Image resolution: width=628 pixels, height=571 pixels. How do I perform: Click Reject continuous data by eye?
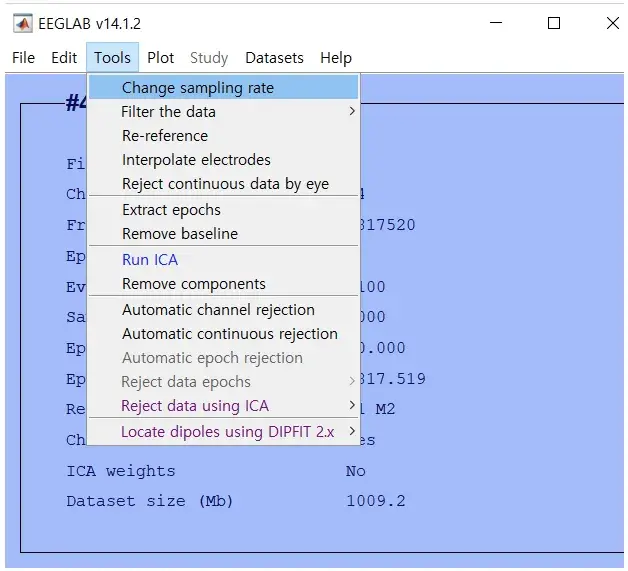click(225, 184)
